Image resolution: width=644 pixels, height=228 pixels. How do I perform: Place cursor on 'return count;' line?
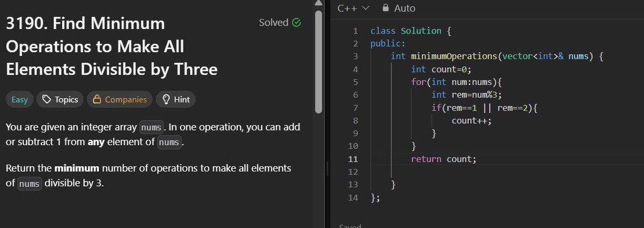coord(443,159)
